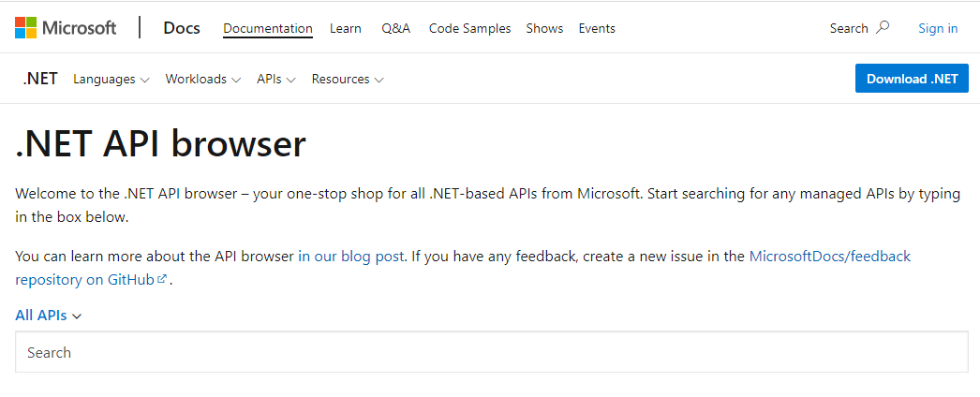The image size is (980, 397).
Task: Open the Q&A section
Action: (396, 29)
